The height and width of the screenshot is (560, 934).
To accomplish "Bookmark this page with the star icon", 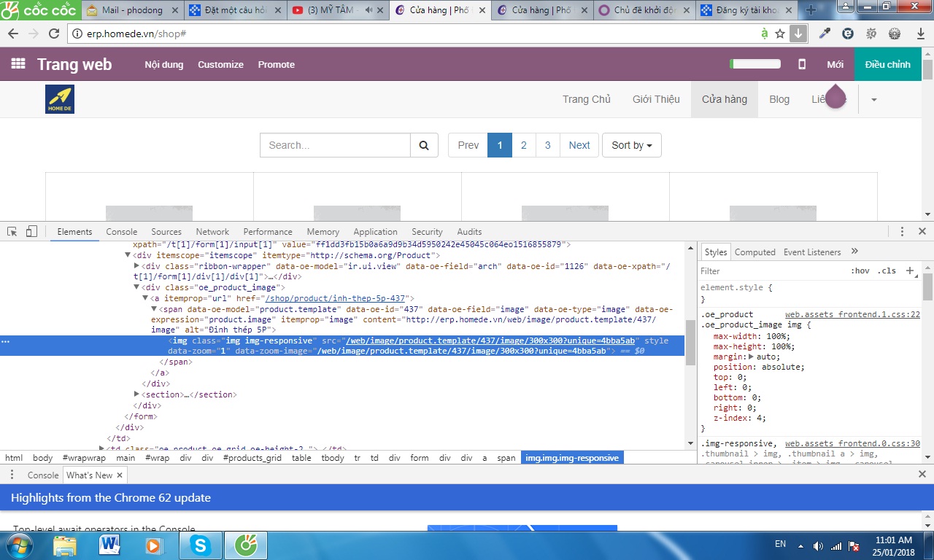I will tap(780, 34).
